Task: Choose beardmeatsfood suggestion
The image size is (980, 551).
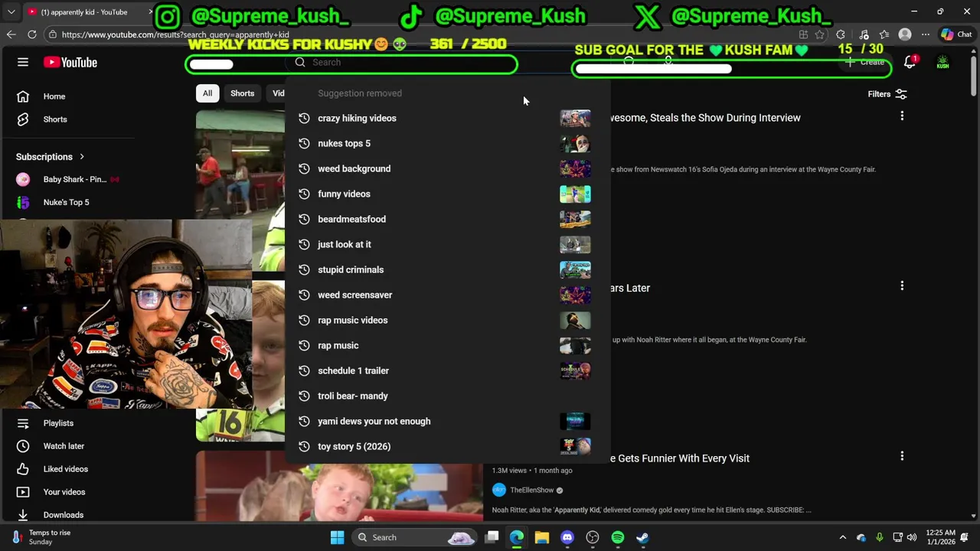Action: (x=447, y=219)
